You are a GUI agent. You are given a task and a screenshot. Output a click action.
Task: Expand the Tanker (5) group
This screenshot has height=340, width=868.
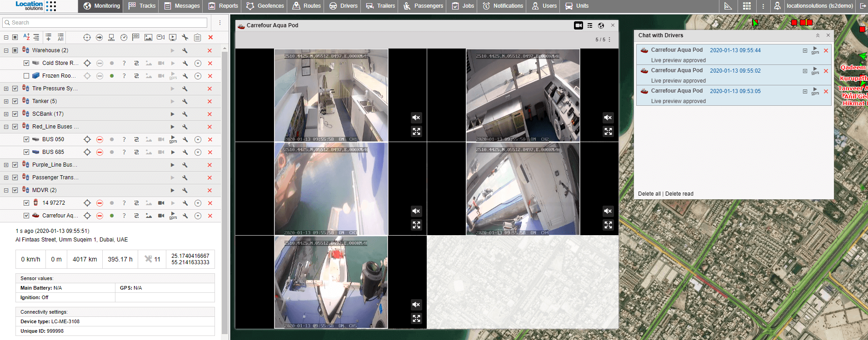click(x=6, y=101)
